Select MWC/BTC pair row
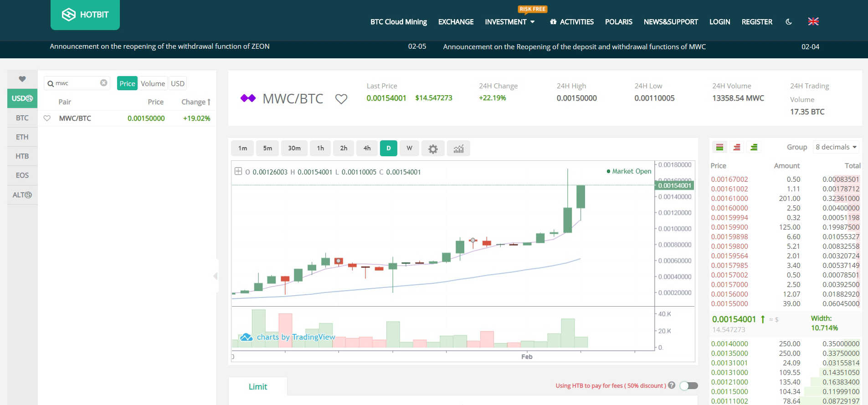This screenshot has width=868, height=405. [127, 118]
